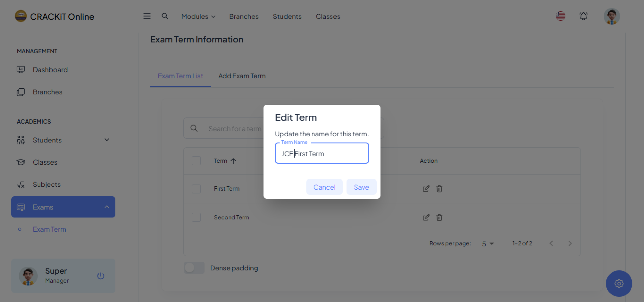Check the Second Term row checkbox

coord(196,217)
